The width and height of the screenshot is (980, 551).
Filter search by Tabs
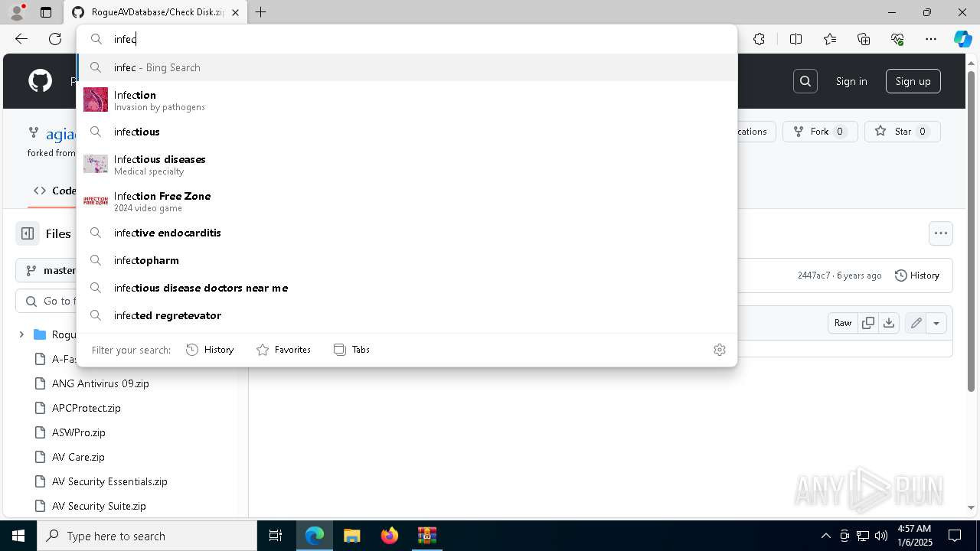tap(351, 350)
